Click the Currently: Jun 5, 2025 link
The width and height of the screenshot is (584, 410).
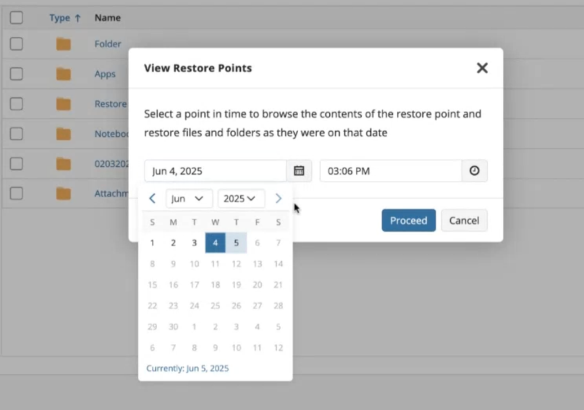[187, 368]
